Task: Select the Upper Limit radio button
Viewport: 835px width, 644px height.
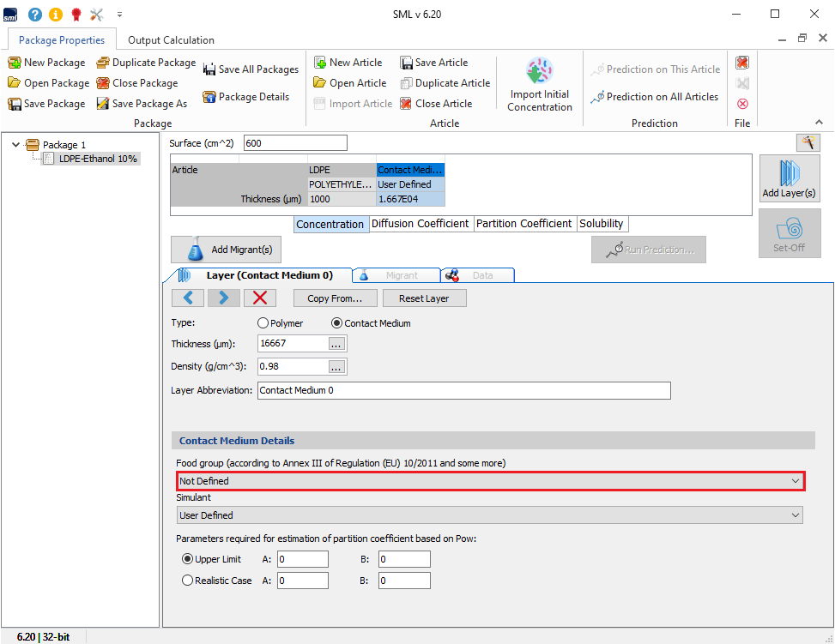Action: click(188, 559)
